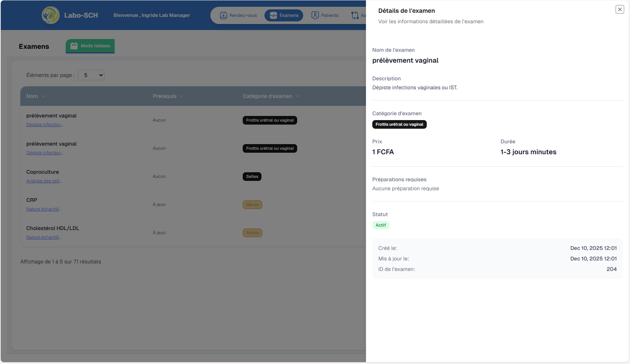Click the Patients person icon
Viewport: 630px width, 364px height.
pyautogui.click(x=315, y=15)
